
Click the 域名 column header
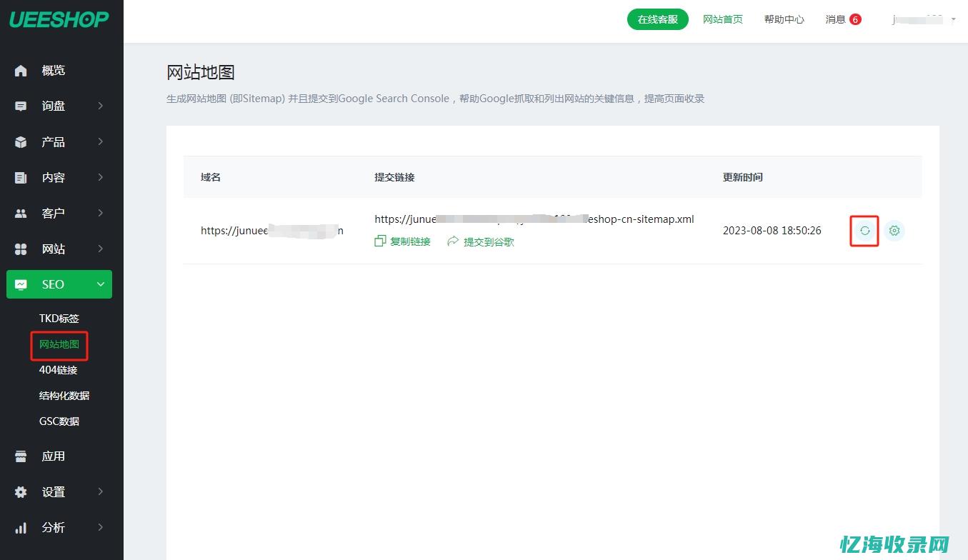(211, 177)
